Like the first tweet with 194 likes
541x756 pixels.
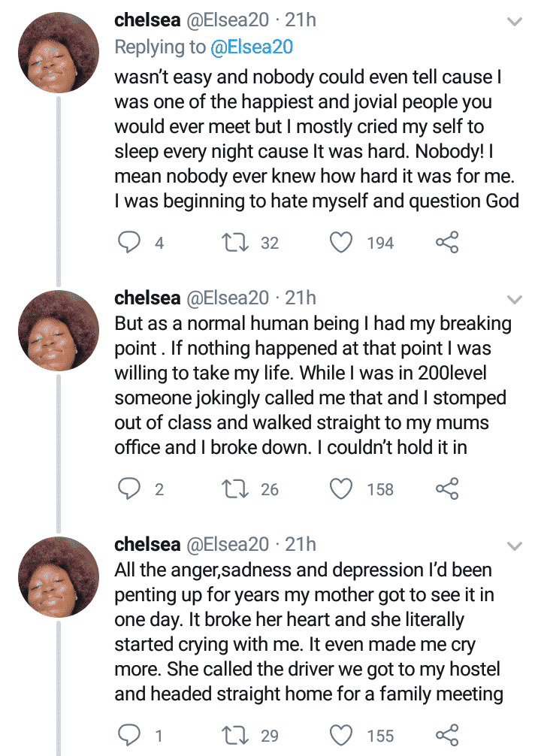(x=342, y=242)
